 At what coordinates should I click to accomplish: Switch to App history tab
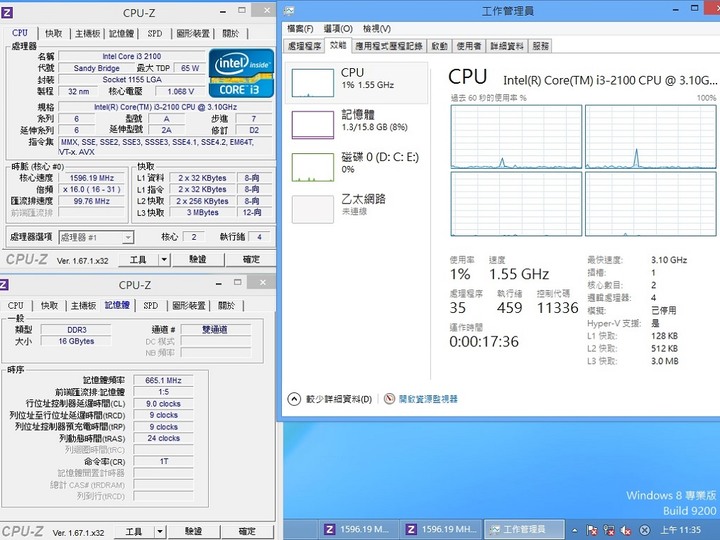[388, 46]
